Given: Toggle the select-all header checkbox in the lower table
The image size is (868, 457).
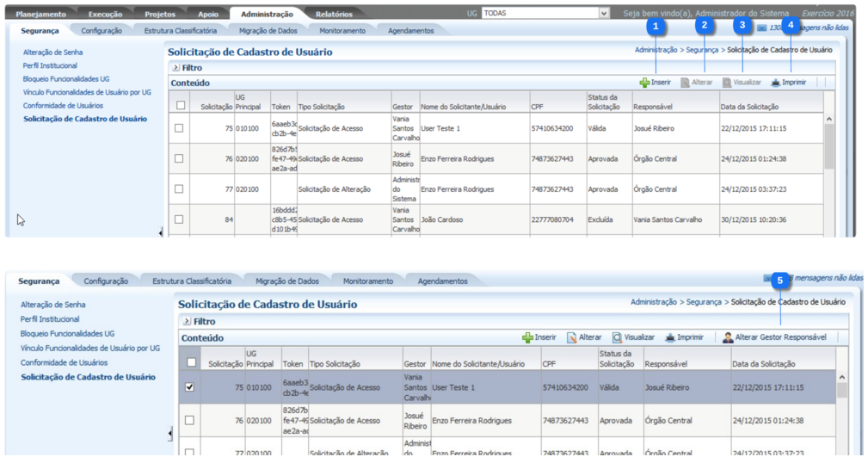Looking at the screenshot, I should (189, 362).
